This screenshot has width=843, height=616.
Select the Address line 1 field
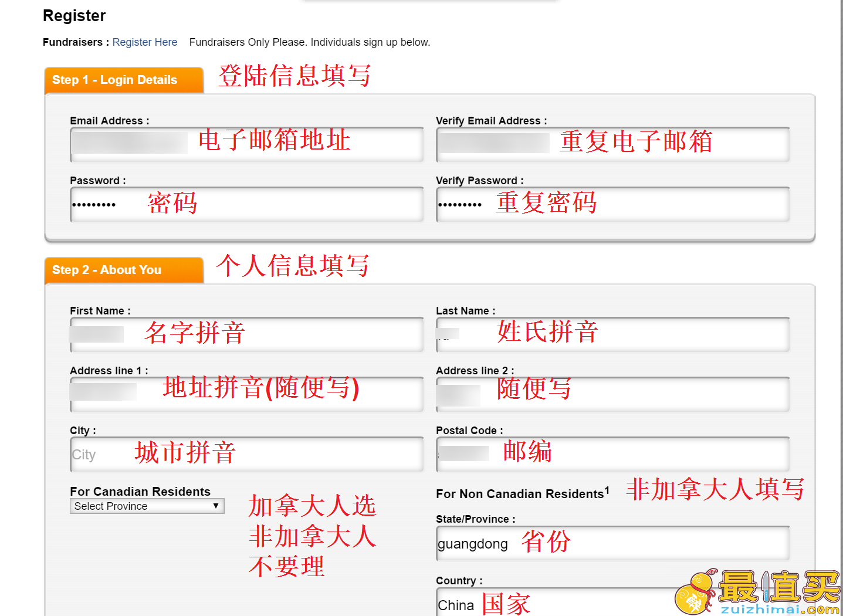point(246,394)
